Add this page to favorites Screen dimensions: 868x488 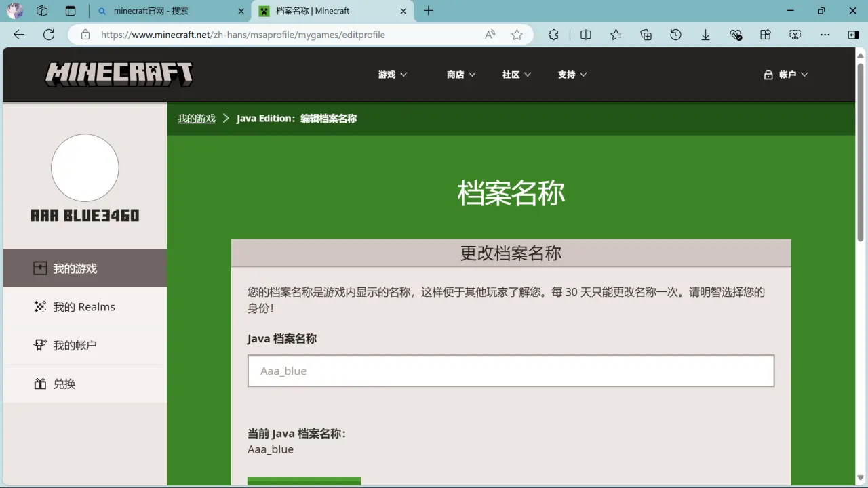[x=517, y=35]
